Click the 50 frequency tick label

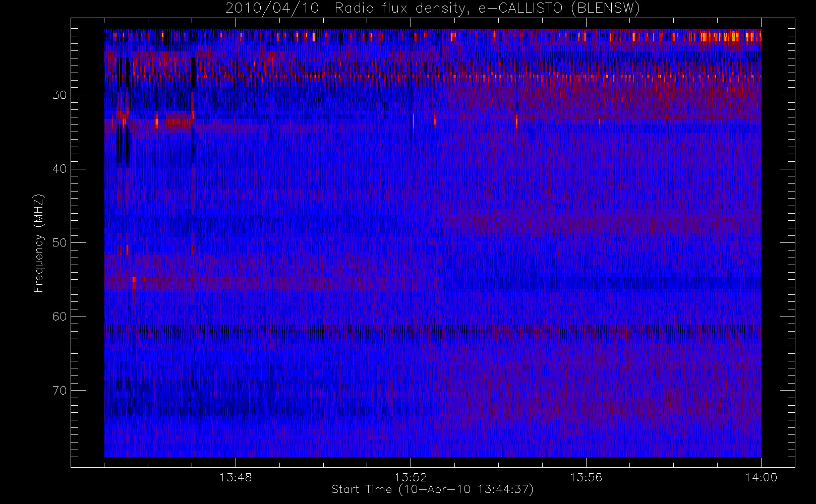[60, 242]
